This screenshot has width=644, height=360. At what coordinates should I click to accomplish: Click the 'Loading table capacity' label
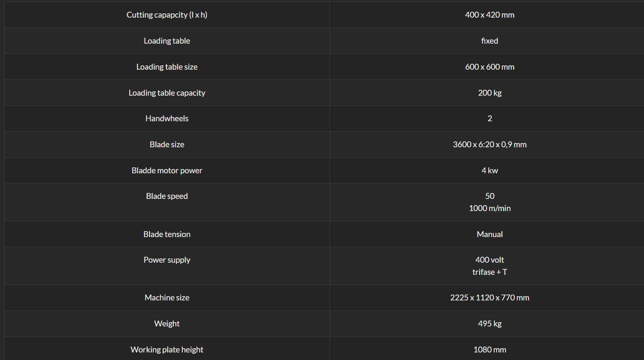[x=167, y=93]
